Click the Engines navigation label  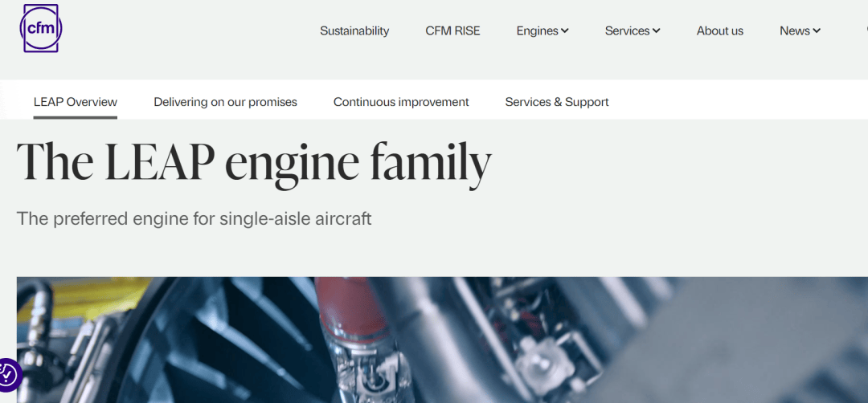pos(537,31)
